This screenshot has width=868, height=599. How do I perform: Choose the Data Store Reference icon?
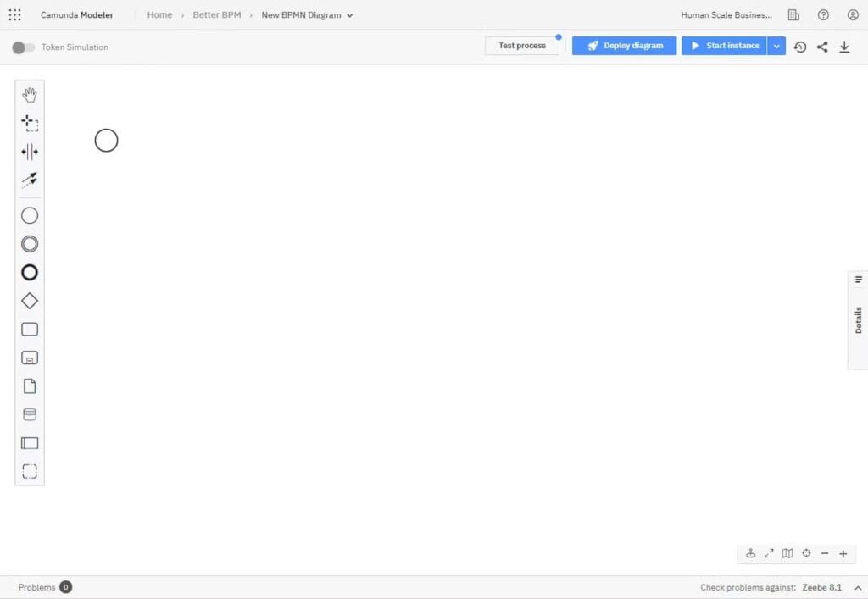(x=30, y=414)
